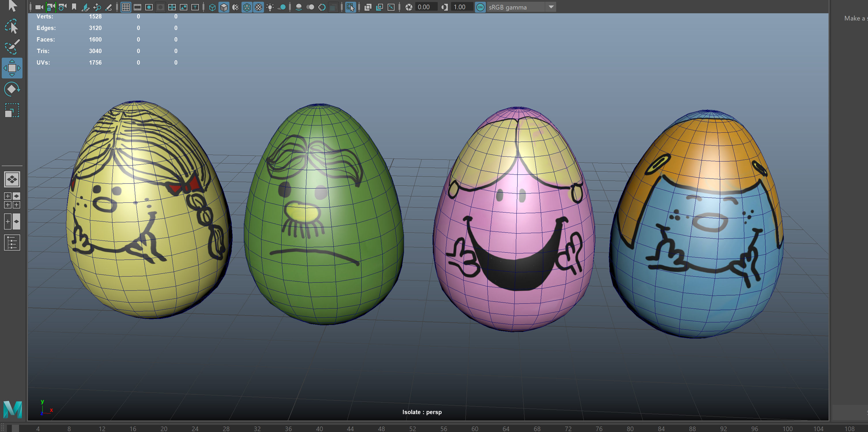
Task: Pick the Paint Selection tool
Action: [x=12, y=46]
